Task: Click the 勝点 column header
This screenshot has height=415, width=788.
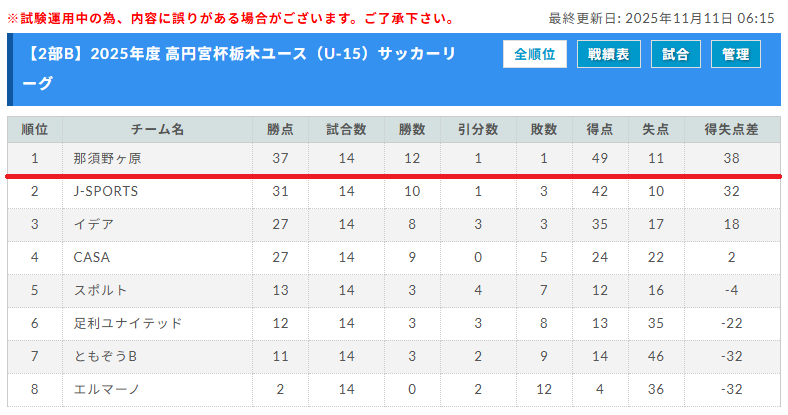Action: tap(280, 129)
